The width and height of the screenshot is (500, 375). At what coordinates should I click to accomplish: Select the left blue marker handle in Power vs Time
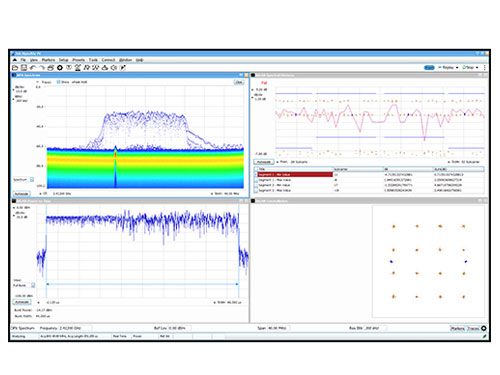(48, 284)
